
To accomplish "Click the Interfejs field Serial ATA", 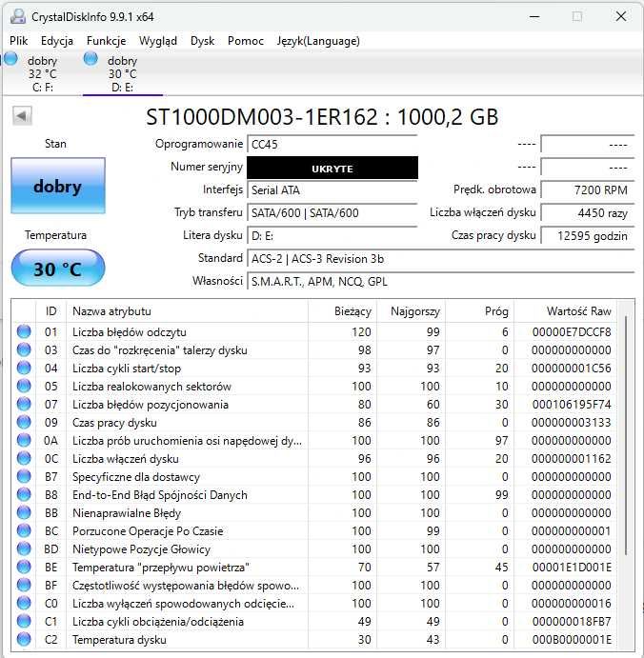I will coord(332,190).
